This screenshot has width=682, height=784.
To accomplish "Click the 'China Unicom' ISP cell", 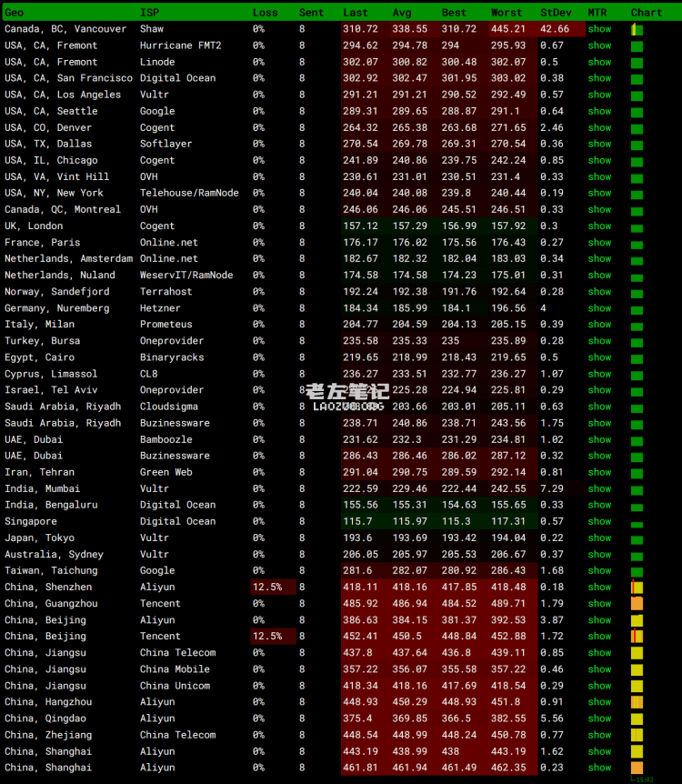I will click(175, 686).
